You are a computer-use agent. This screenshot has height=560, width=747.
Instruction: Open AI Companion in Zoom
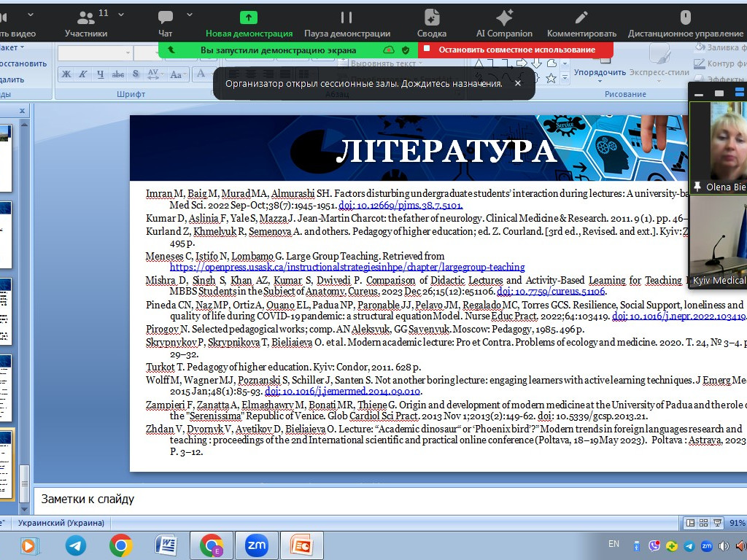pos(504,23)
